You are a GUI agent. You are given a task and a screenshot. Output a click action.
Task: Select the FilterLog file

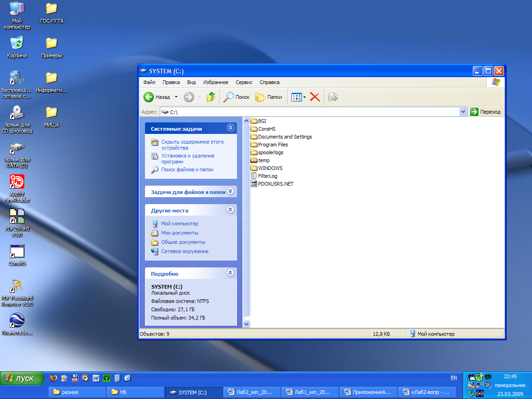pyautogui.click(x=264, y=176)
